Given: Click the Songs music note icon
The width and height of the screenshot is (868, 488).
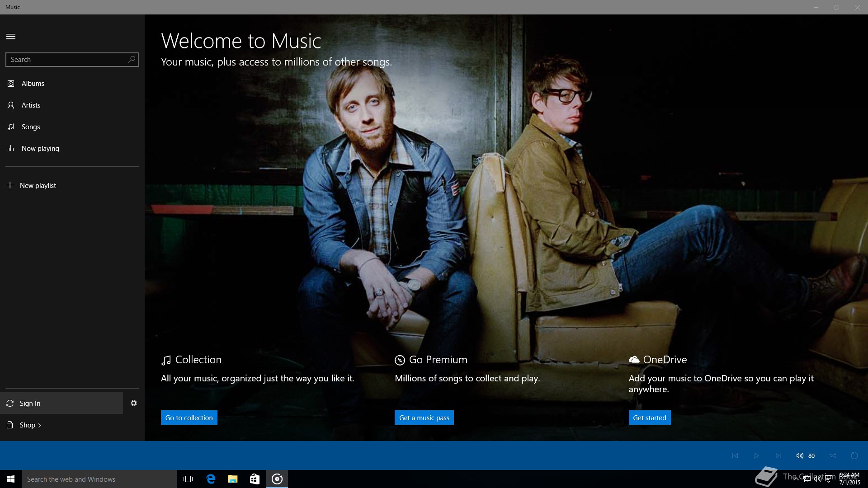Looking at the screenshot, I should click(11, 127).
